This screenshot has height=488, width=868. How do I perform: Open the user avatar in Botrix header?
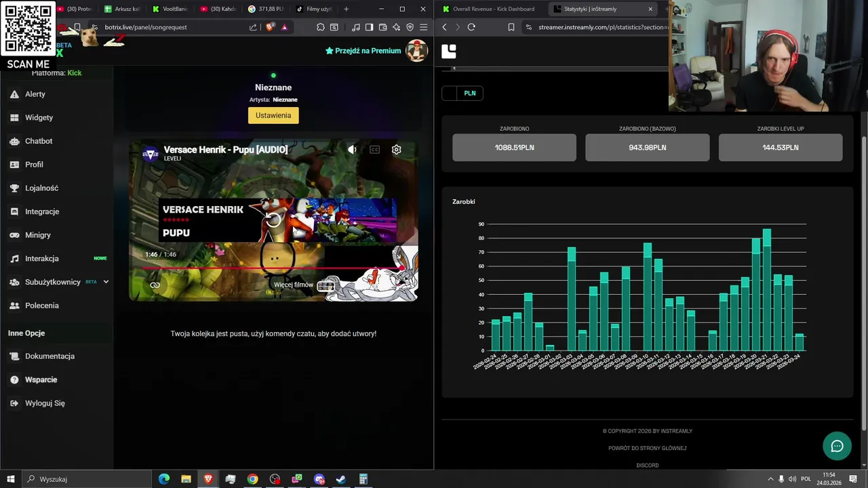[416, 51]
